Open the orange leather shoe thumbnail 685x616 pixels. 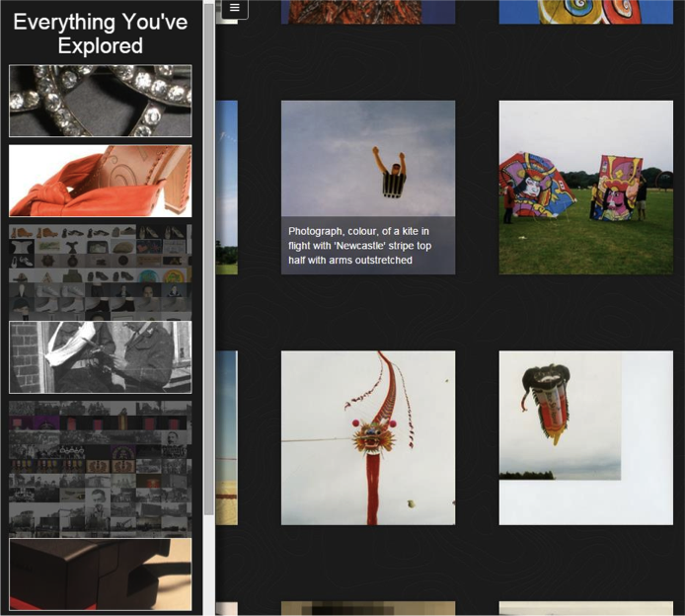[x=100, y=181]
